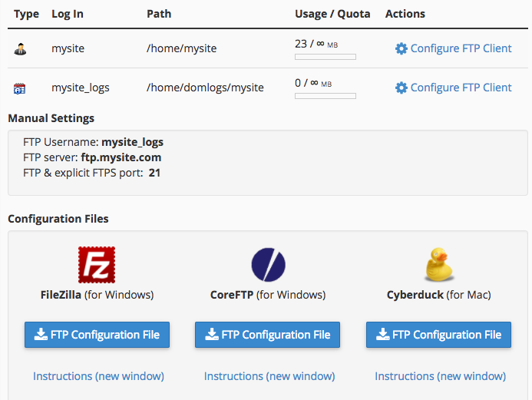Click the mysite usage quota progress bar

325,57
